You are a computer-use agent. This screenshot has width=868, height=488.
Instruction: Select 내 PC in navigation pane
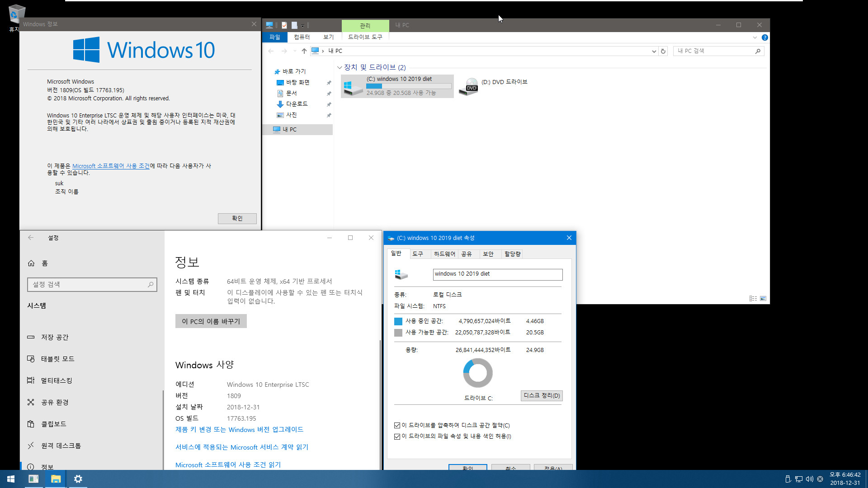(x=297, y=129)
